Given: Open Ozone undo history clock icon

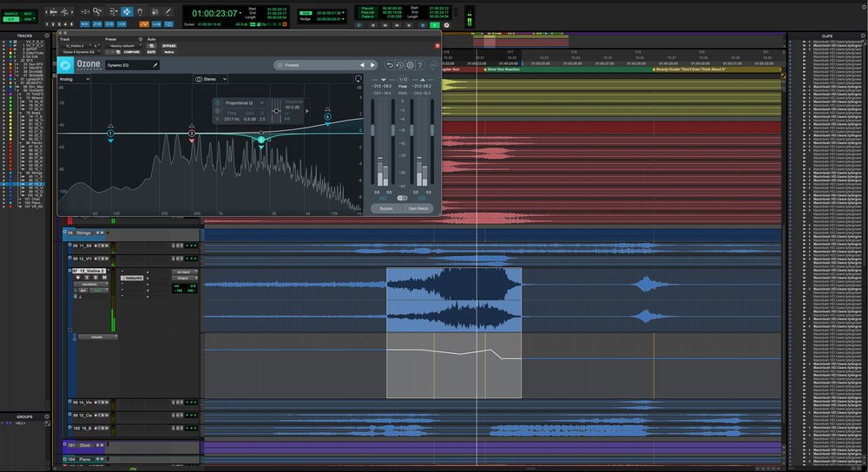Looking at the screenshot, I should coord(399,65).
